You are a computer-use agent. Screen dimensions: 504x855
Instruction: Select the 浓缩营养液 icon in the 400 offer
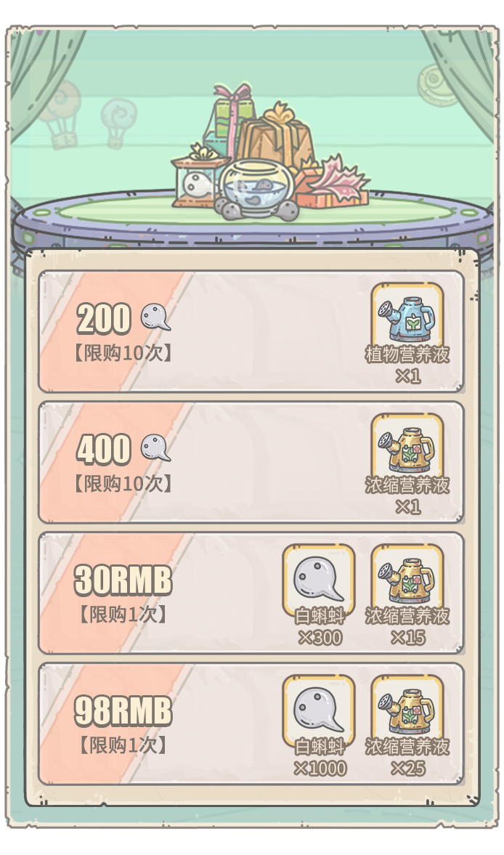407,447
